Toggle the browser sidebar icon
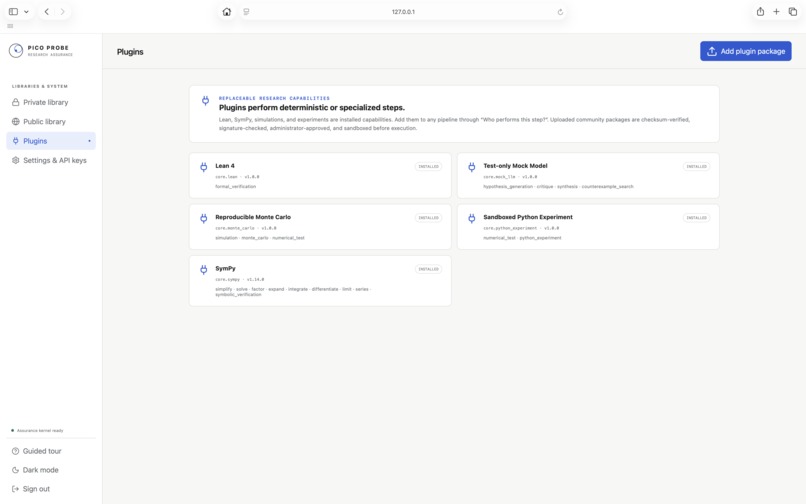Image resolution: width=806 pixels, height=504 pixels. [x=13, y=11]
